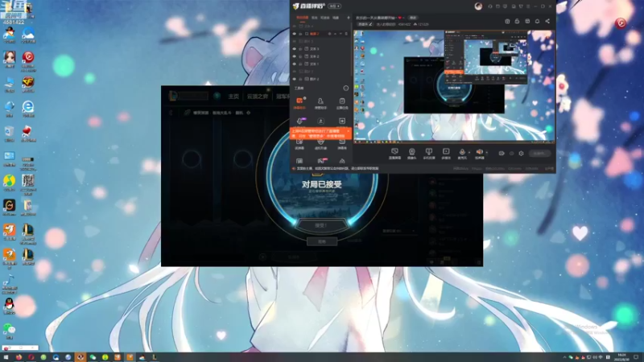This screenshot has height=362, width=644.
Task: Toggle the round indicator beside the settings gear
Action: coord(512,154)
